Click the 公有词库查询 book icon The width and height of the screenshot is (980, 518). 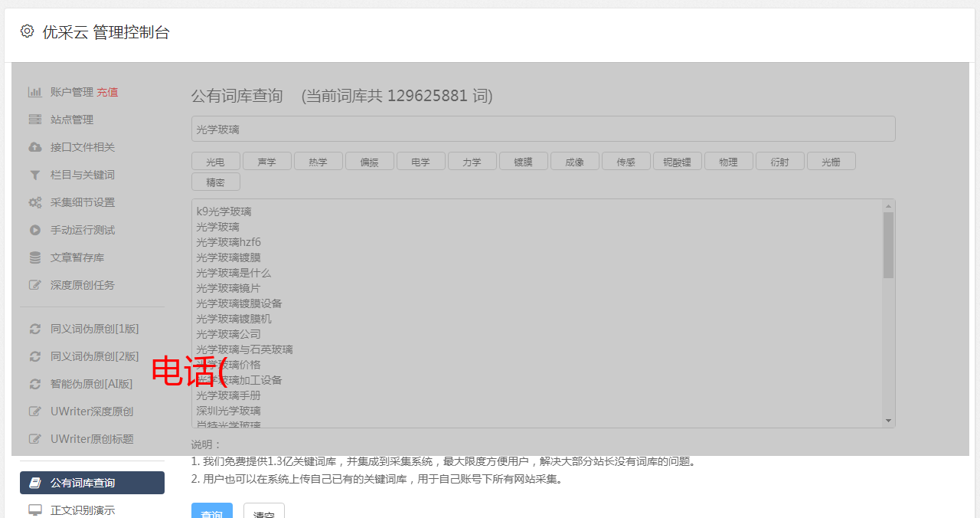click(x=35, y=483)
